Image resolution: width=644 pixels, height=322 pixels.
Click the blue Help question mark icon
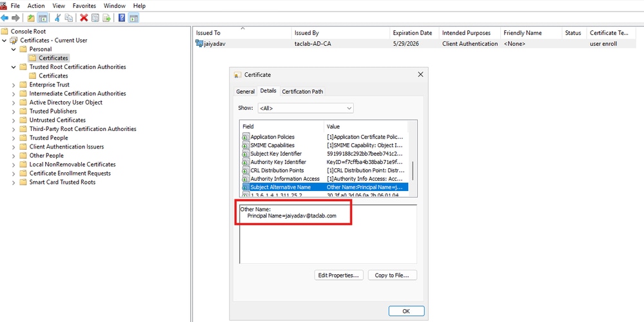pos(122,17)
